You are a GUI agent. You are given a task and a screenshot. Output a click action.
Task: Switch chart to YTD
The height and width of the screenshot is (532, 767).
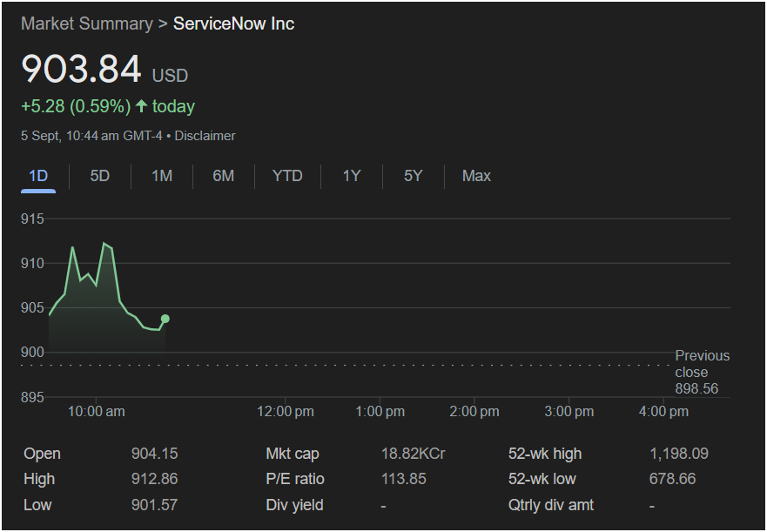[x=287, y=176]
